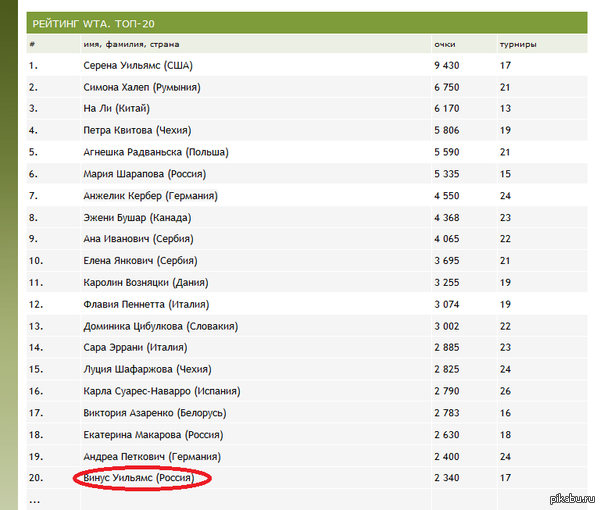Viewport: 600px width, 510px height.
Task: Click the 'Рейтинг WTA. Топ-20' table header
Action: tap(94, 22)
